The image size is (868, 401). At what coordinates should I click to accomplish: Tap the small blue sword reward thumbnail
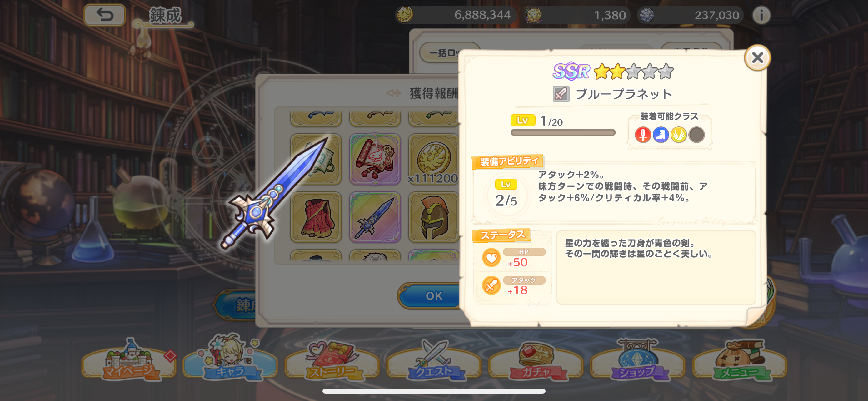(375, 217)
